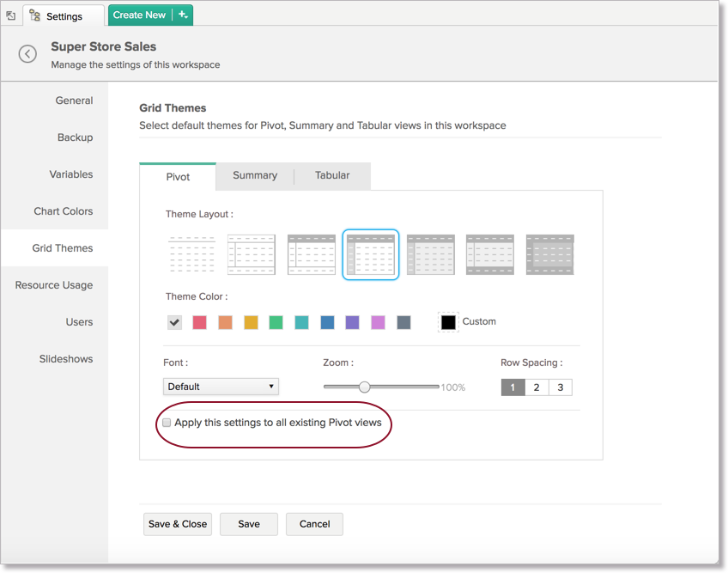Choose the black Custom color box

[448, 322]
